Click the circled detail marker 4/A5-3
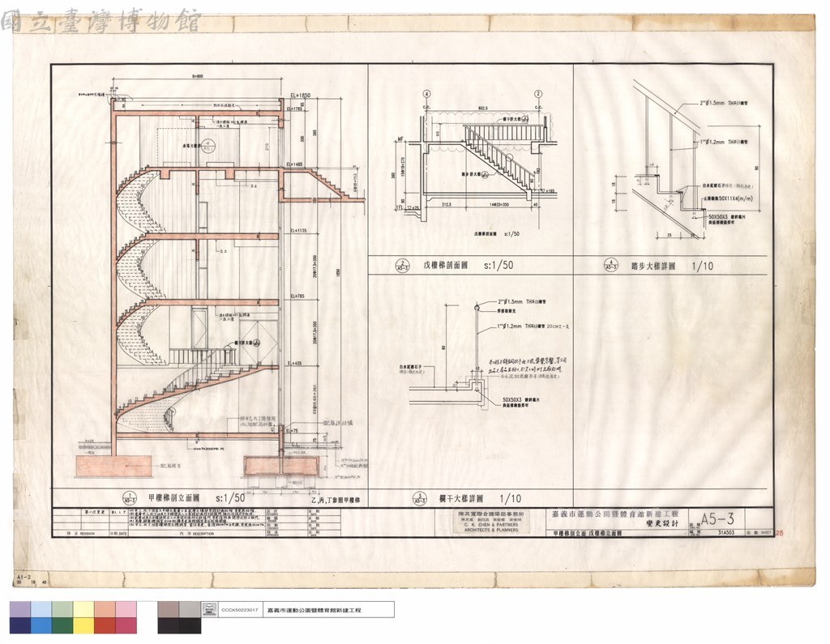This screenshot has height=644, width=830. tap(611, 267)
